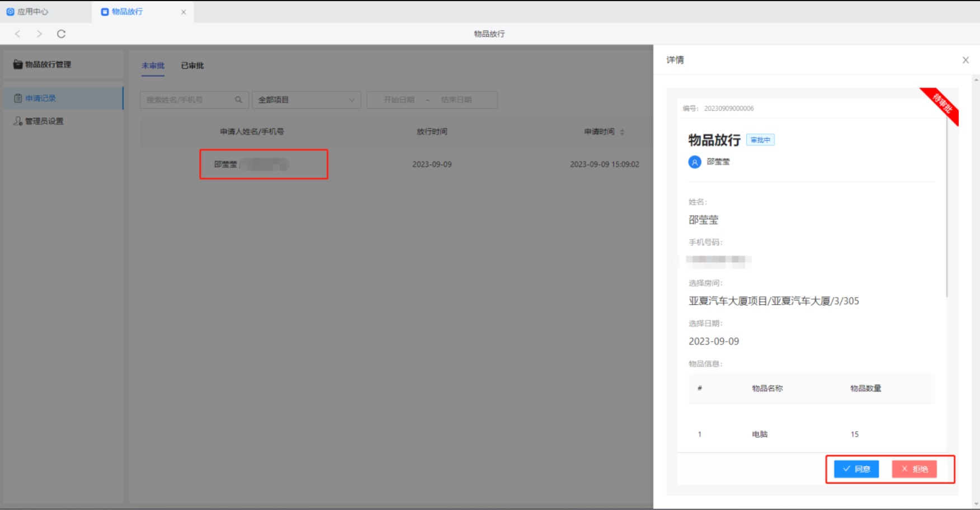980x510 pixels.
Task: Click the 搜索姓名/手机号 search field
Action: point(187,100)
